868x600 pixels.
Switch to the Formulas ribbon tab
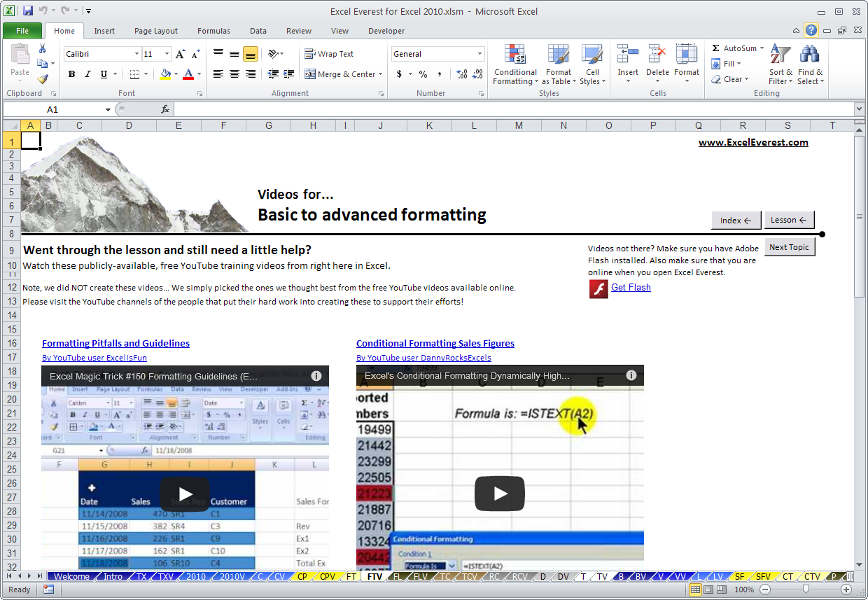213,31
